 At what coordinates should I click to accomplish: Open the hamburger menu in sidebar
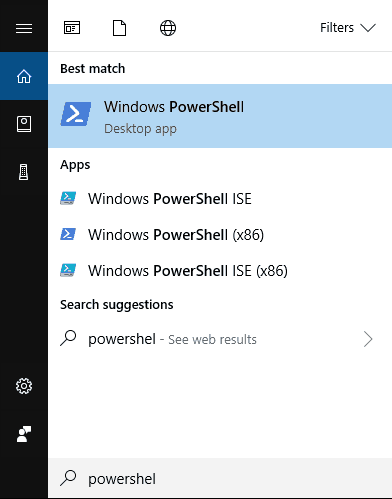(x=24, y=28)
